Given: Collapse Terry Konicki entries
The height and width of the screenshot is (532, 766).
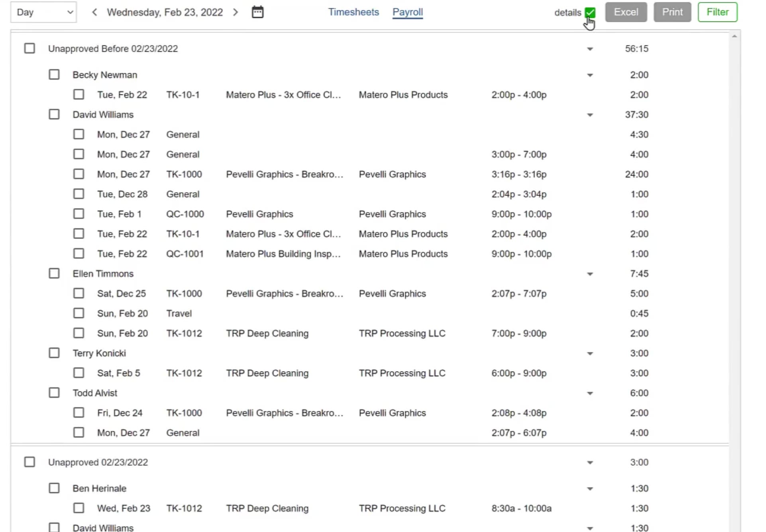Looking at the screenshot, I should click(x=590, y=354).
